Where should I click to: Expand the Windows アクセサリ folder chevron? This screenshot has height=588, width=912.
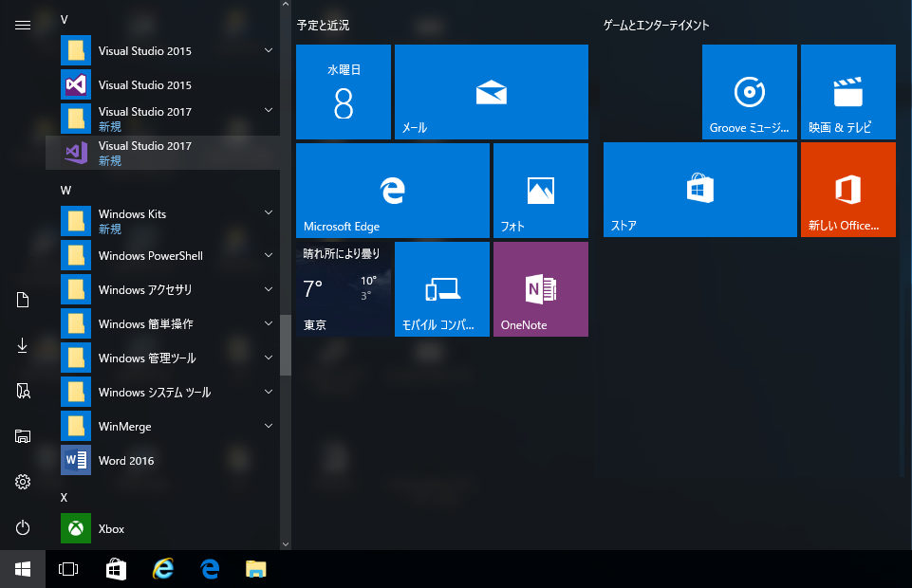(x=269, y=289)
